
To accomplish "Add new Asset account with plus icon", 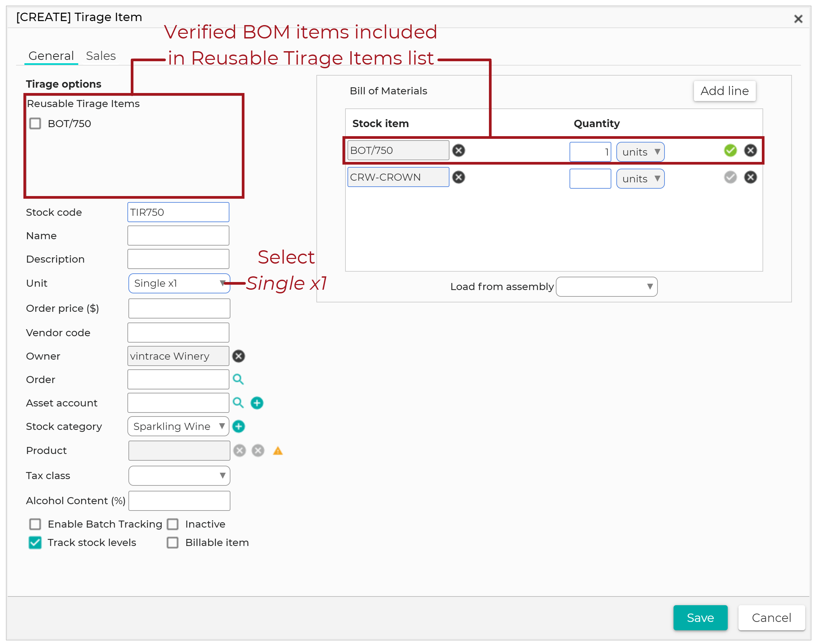I will pyautogui.click(x=257, y=403).
